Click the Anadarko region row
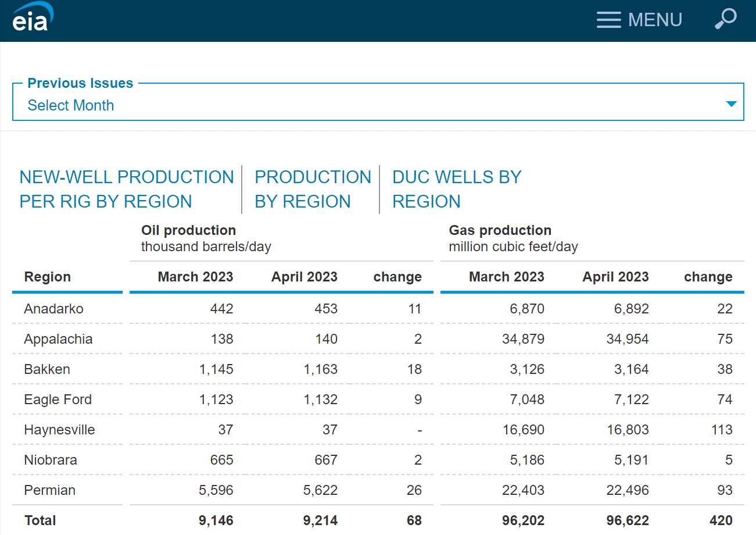 [53, 309]
